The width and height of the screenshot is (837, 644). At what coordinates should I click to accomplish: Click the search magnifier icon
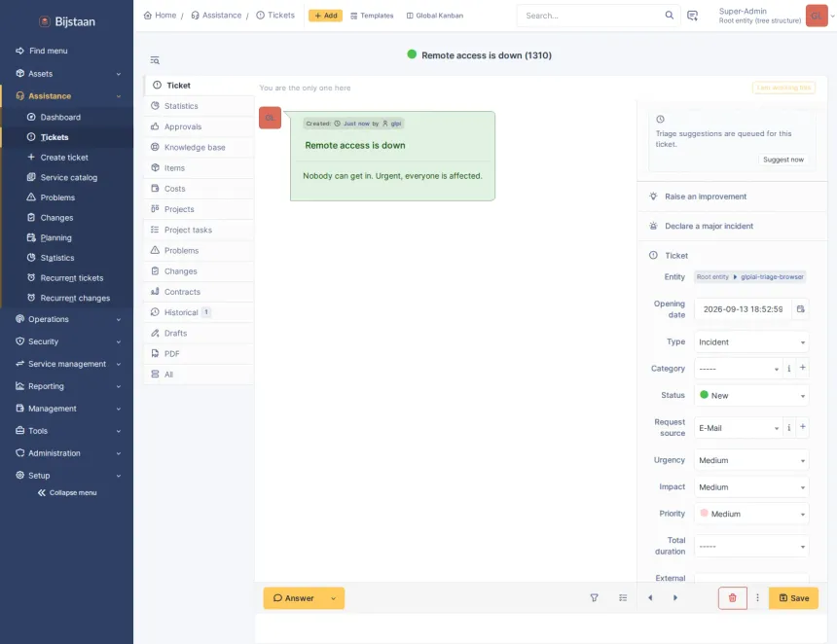click(669, 16)
